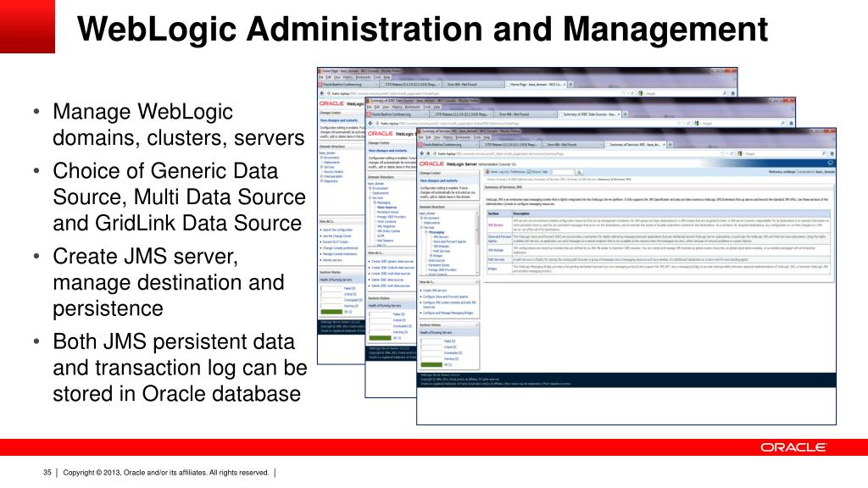Click View changes and restarts in front window
The width and height of the screenshot is (868, 488).
coord(439,180)
